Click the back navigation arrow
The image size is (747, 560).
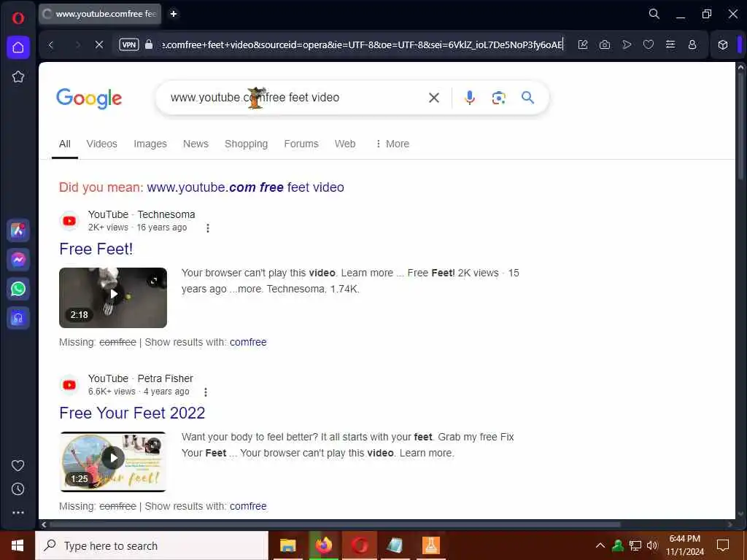coord(51,44)
